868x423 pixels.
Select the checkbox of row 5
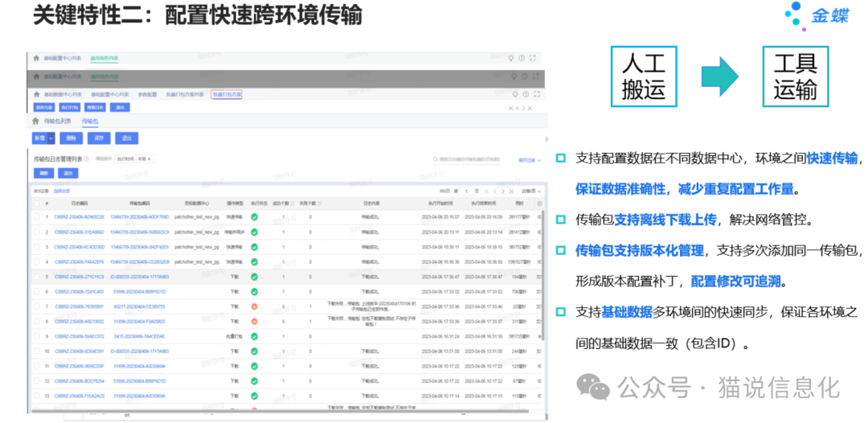point(35,277)
